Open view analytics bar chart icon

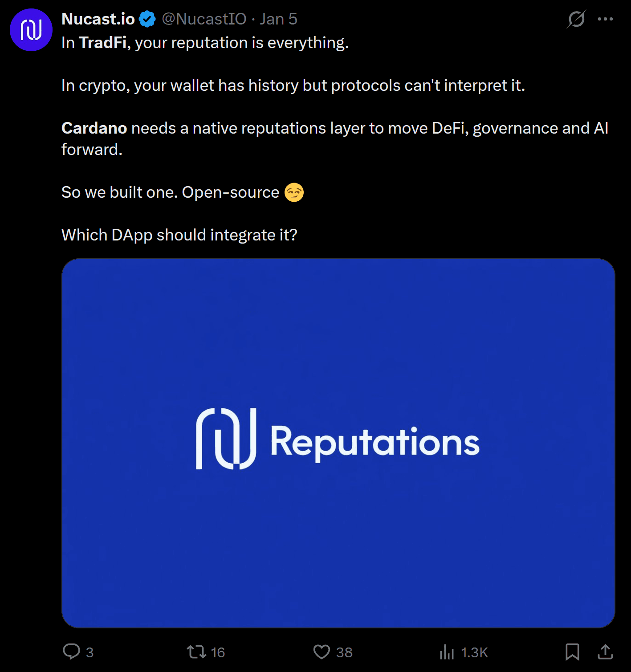447,652
